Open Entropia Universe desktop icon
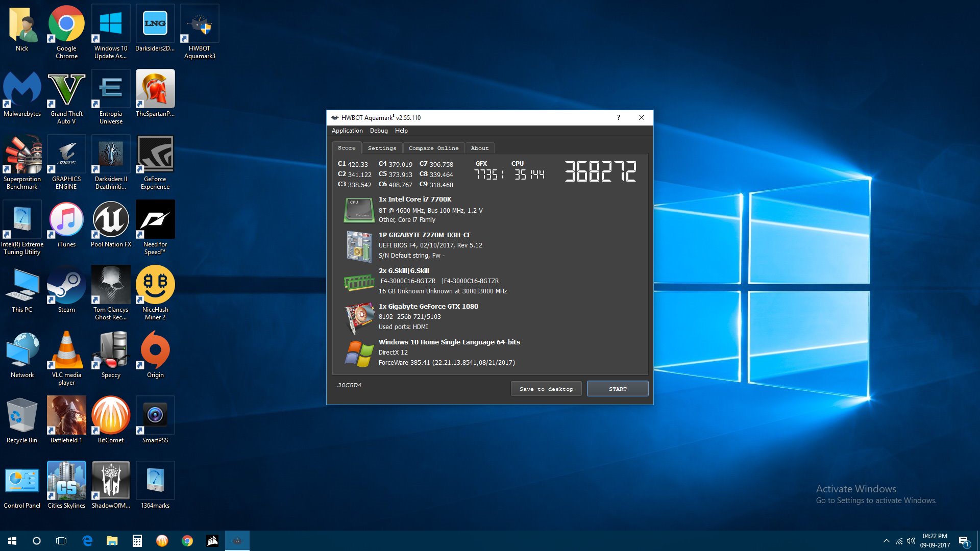Viewport: 980px width, 551px height. (111, 97)
